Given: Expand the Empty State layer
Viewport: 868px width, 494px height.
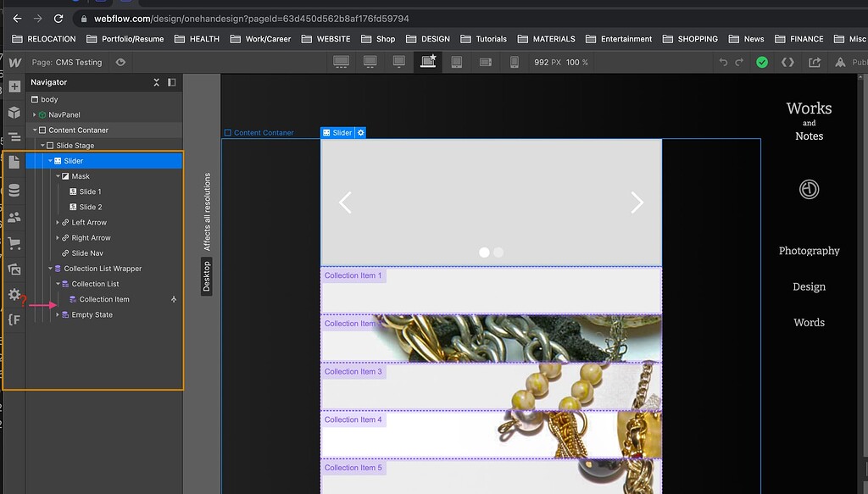Looking at the screenshot, I should [58, 314].
